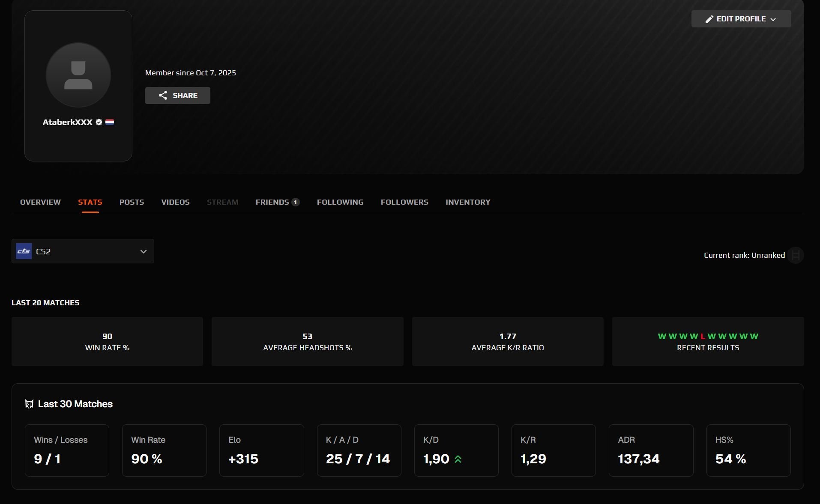Select the Videos tab

(175, 202)
